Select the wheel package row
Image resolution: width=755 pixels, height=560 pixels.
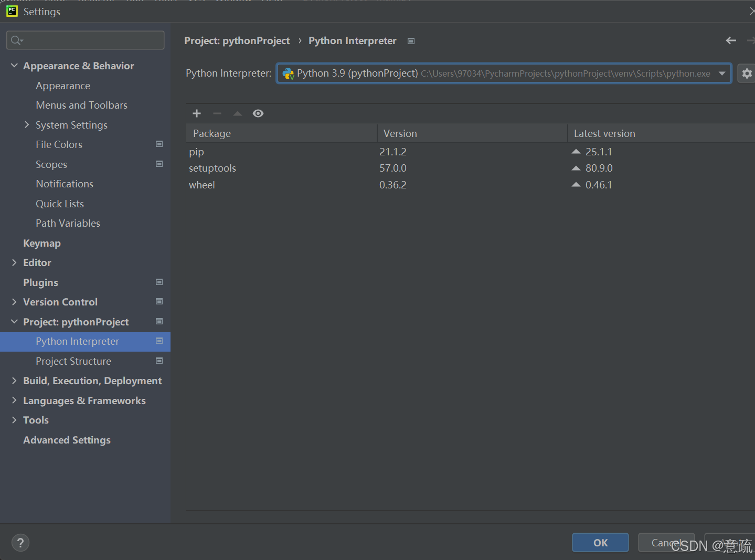coord(471,185)
